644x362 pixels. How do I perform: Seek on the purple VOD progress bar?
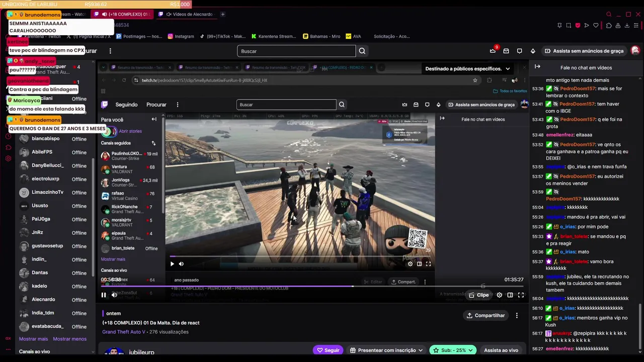[x=312, y=287]
